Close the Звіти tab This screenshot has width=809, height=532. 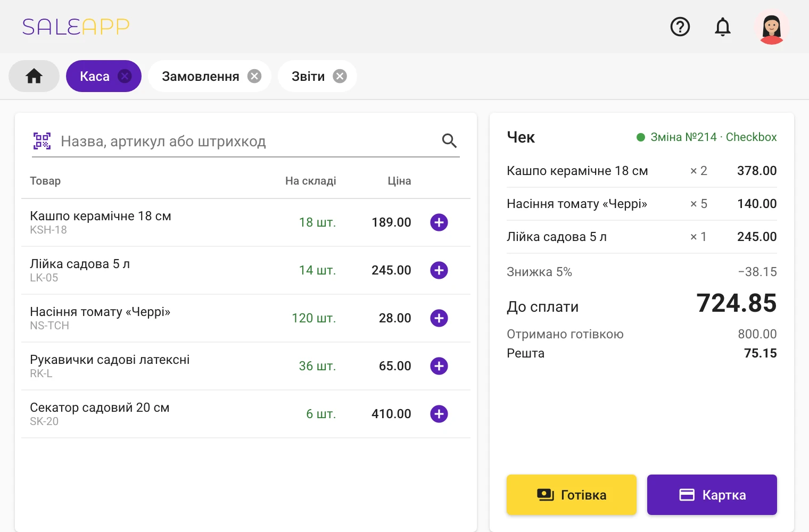(340, 76)
